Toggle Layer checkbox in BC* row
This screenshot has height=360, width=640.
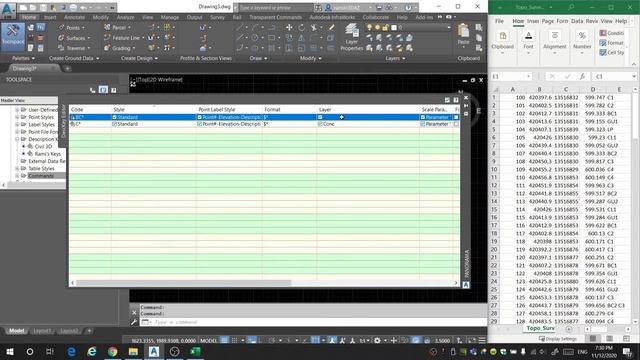click(320, 117)
